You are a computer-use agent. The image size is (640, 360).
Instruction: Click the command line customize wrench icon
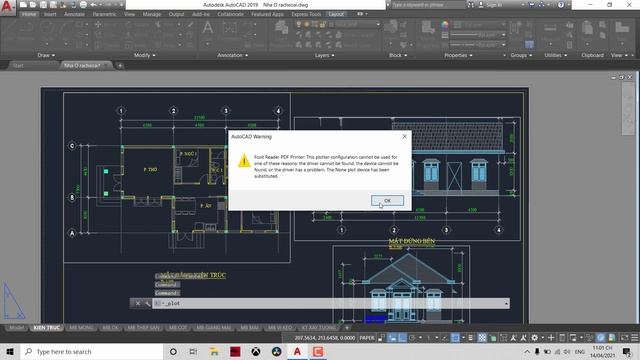coord(147,303)
